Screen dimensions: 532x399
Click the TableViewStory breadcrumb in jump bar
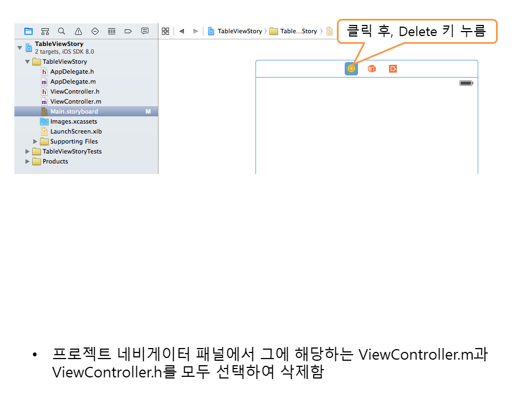pyautogui.click(x=239, y=31)
